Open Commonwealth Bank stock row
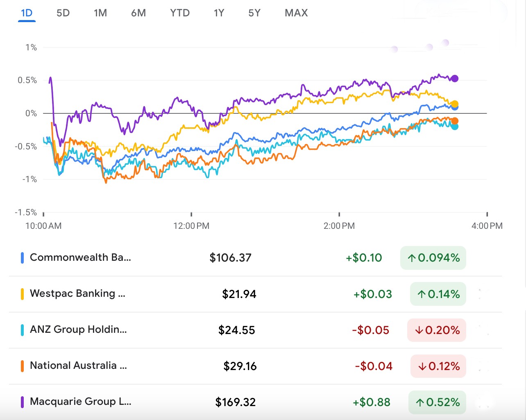526x420 pixels. (x=256, y=258)
